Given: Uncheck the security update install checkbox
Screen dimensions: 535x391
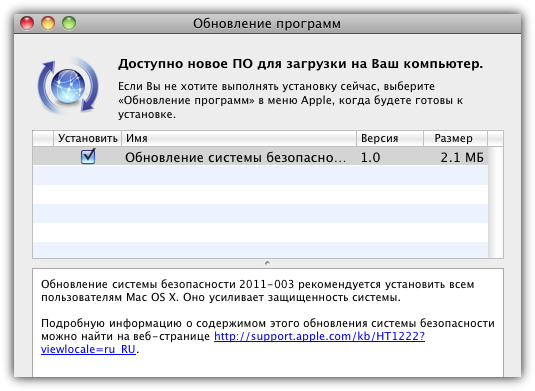Looking at the screenshot, I should 88,157.
